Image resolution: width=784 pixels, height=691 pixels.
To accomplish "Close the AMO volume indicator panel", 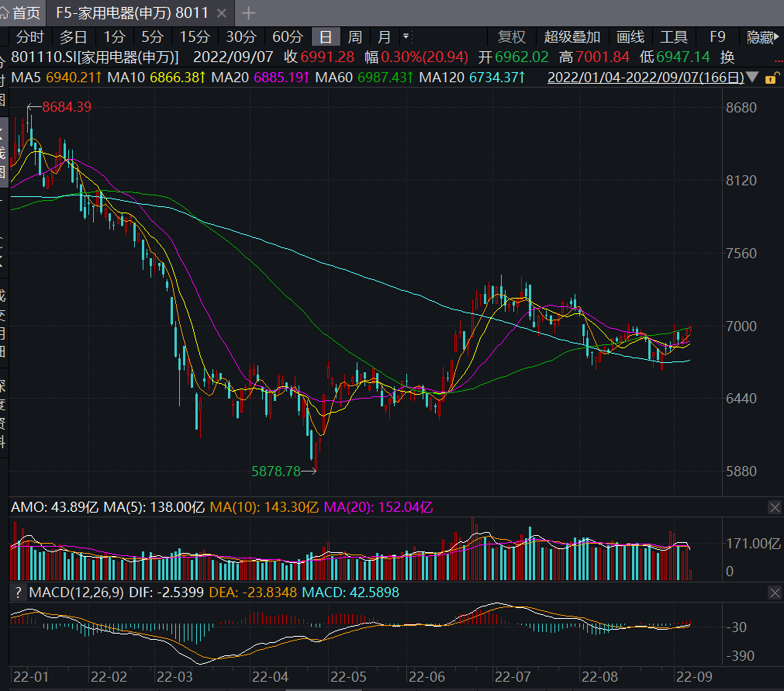I will 774,507.
